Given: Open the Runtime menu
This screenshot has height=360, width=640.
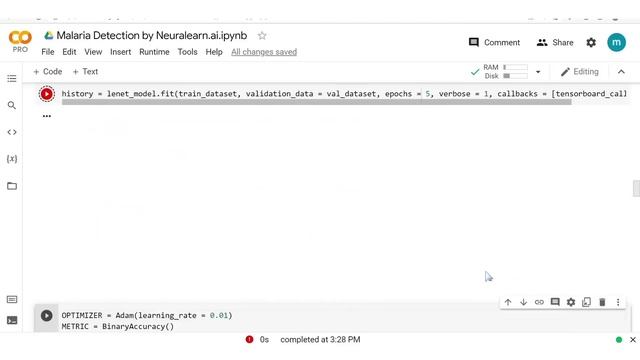Looking at the screenshot, I should coord(154,52).
